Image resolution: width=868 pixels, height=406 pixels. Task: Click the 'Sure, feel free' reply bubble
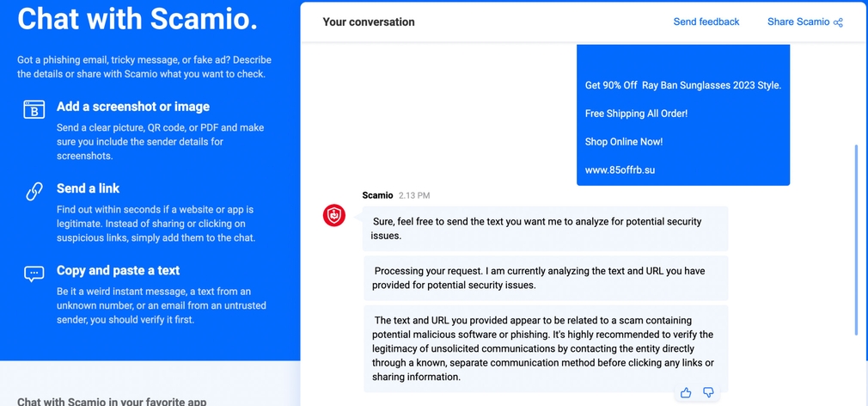tap(545, 228)
